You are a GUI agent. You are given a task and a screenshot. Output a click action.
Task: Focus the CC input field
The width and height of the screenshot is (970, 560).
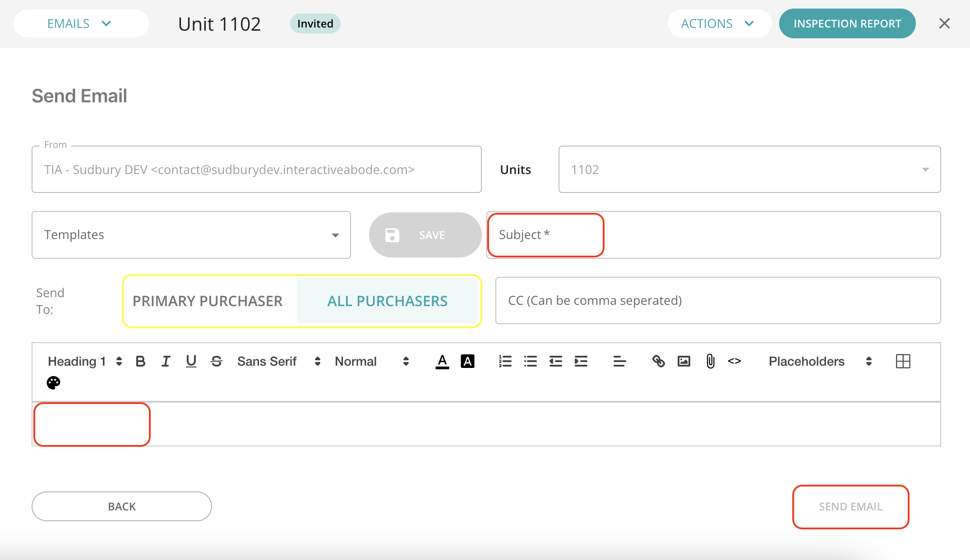click(718, 300)
